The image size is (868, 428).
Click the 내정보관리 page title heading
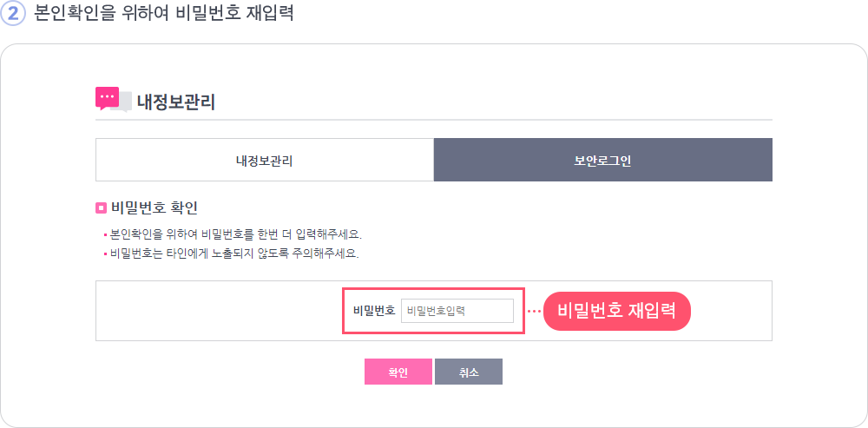(x=176, y=103)
